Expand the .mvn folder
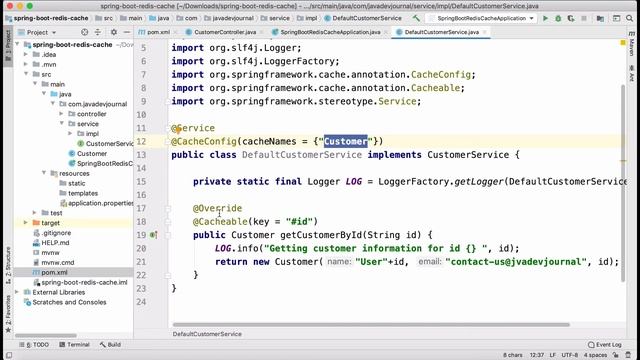The image size is (640, 360). tap(26, 64)
